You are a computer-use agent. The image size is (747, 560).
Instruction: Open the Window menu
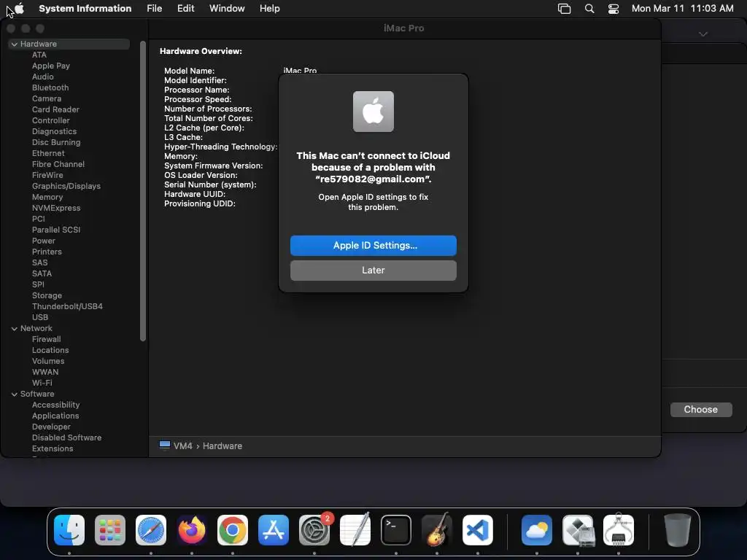tap(227, 9)
